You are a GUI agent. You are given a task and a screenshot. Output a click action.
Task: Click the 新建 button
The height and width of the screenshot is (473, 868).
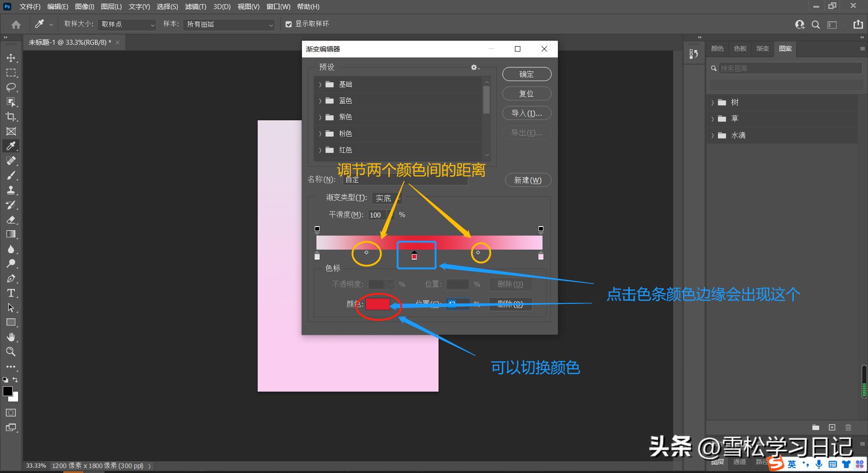528,180
